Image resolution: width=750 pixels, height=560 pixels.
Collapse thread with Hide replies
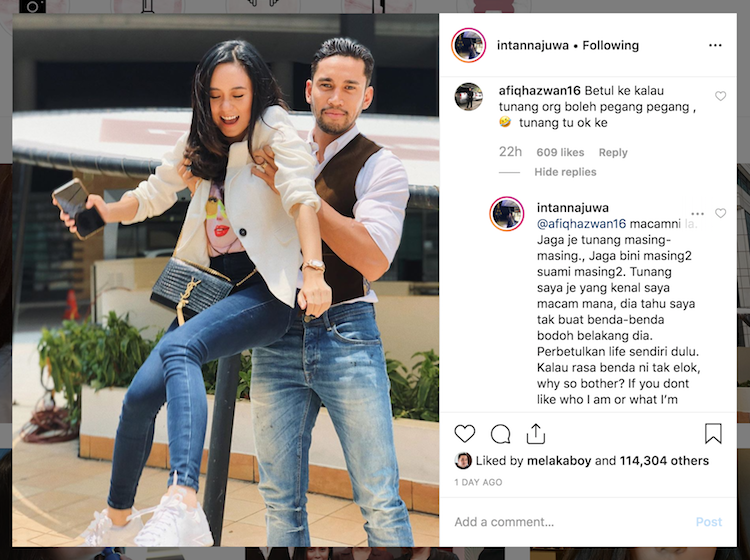[x=565, y=172]
